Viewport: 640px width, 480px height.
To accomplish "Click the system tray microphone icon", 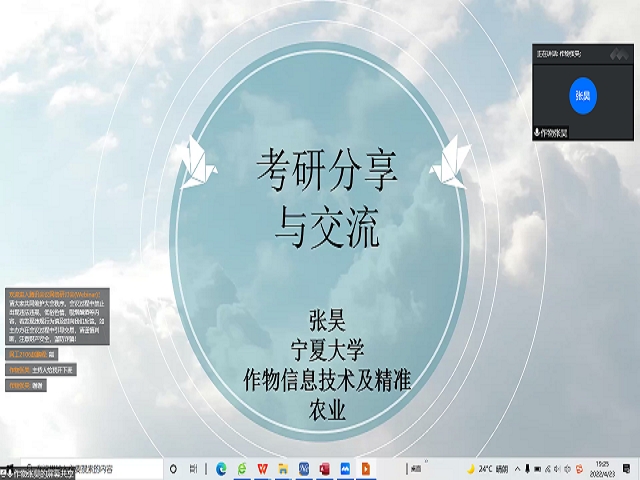I will pyautogui.click(x=527, y=469).
